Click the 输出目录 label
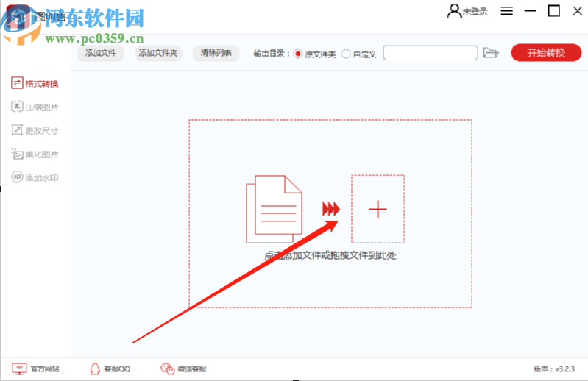The height and width of the screenshot is (381, 588). point(272,54)
